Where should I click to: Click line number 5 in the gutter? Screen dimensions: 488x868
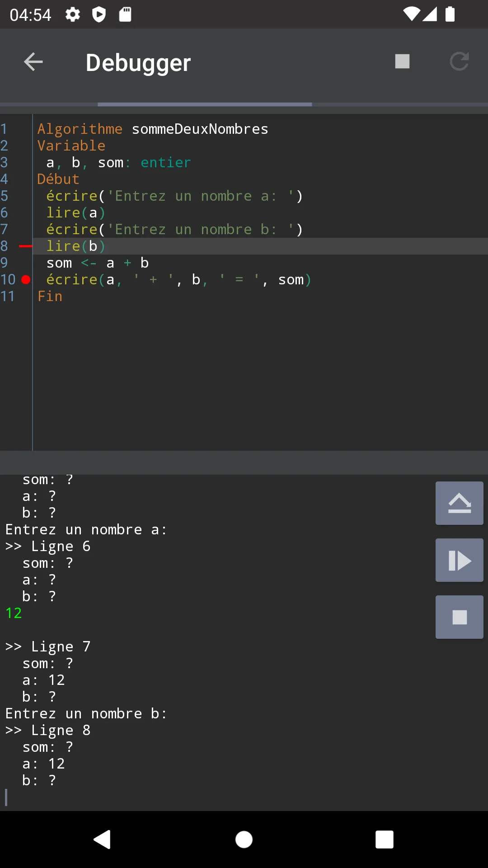(x=5, y=196)
